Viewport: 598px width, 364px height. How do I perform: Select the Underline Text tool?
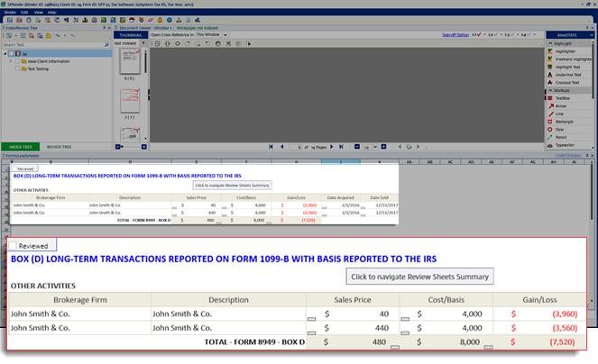point(568,75)
